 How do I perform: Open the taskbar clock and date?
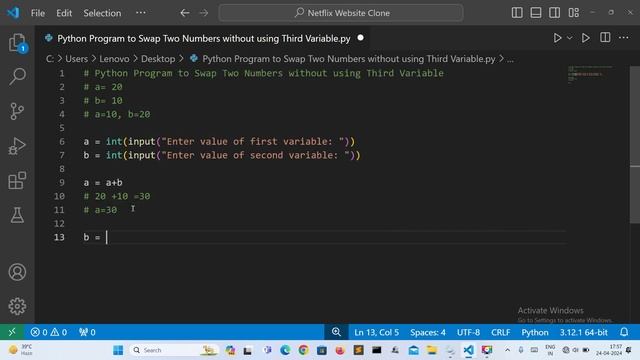coord(609,350)
